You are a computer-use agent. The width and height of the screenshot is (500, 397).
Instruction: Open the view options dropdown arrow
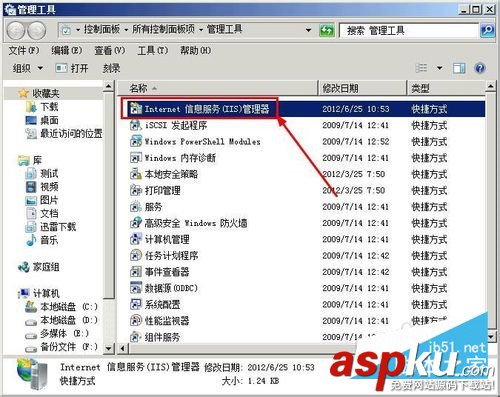(440, 68)
